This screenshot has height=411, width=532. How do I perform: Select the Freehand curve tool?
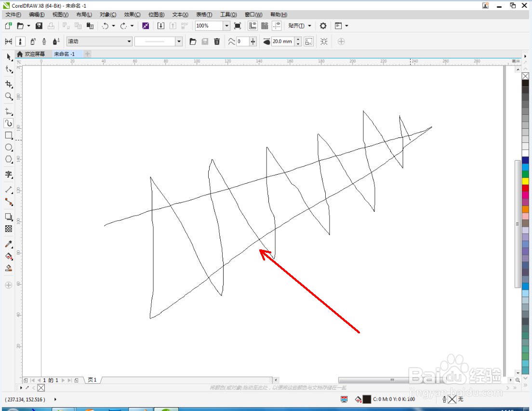coord(9,111)
